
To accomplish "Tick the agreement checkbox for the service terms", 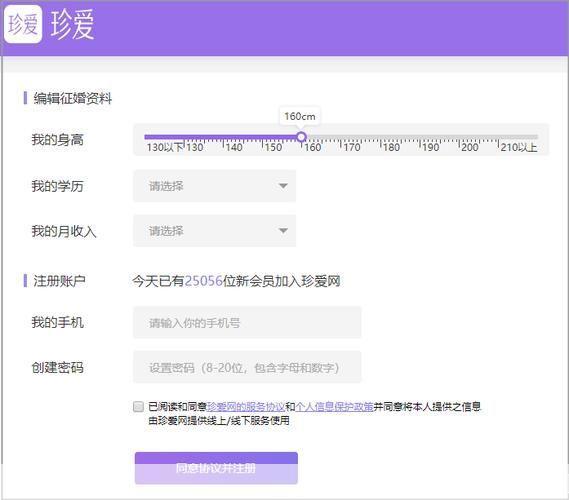I will tap(138, 406).
